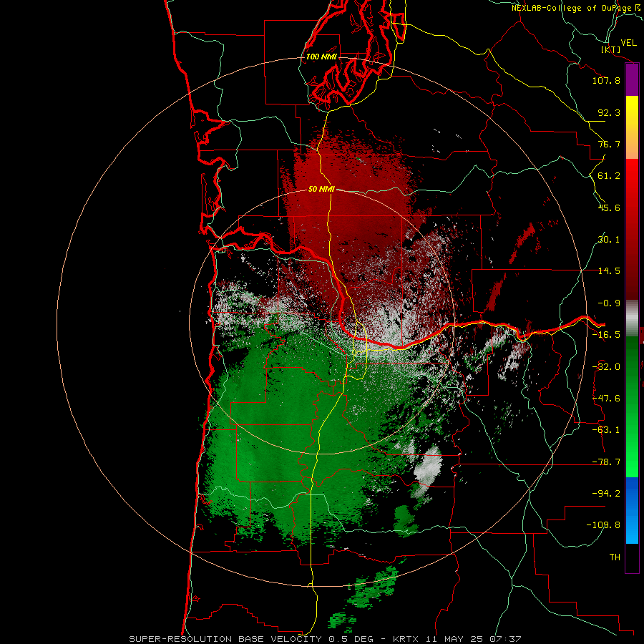The image size is (644, 644).
Task: Select the 30.1 scale value
Action: point(609,240)
